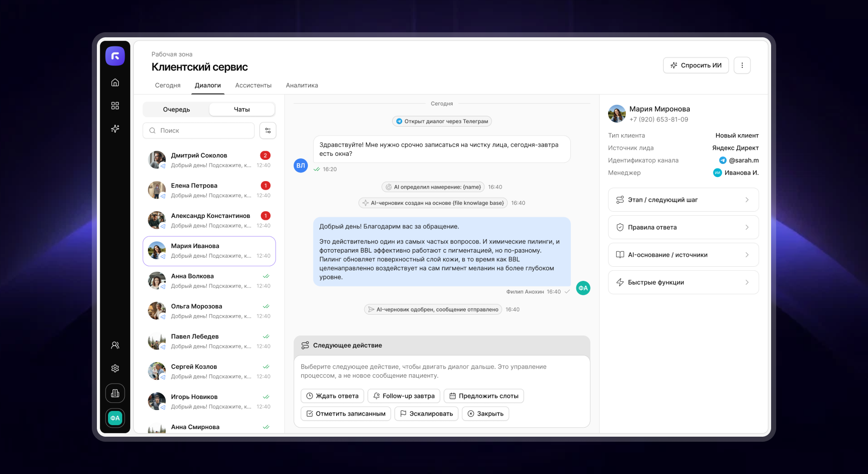Open the three-dot more options menu
Image resolution: width=868 pixels, height=474 pixels.
tap(742, 65)
